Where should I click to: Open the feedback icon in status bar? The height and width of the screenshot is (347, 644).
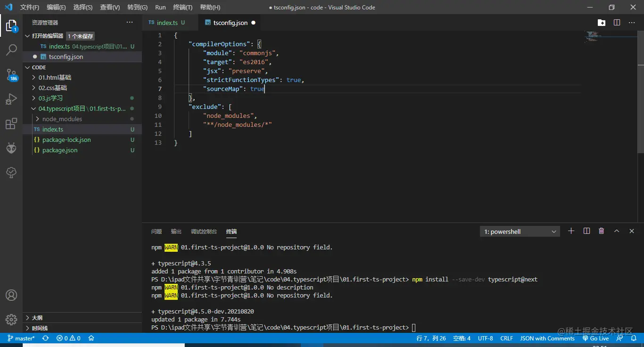point(619,338)
